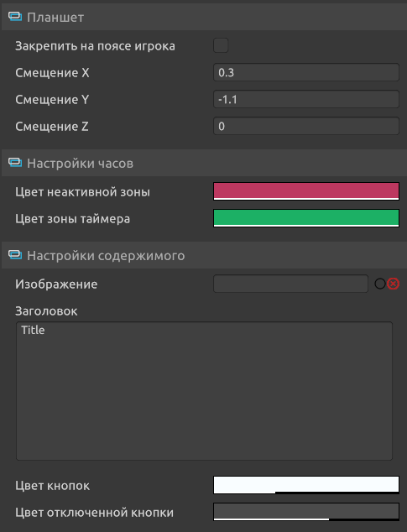The image size is (407, 532).
Task: Click the Смещение X field showing 0.3
Action: [306, 72]
